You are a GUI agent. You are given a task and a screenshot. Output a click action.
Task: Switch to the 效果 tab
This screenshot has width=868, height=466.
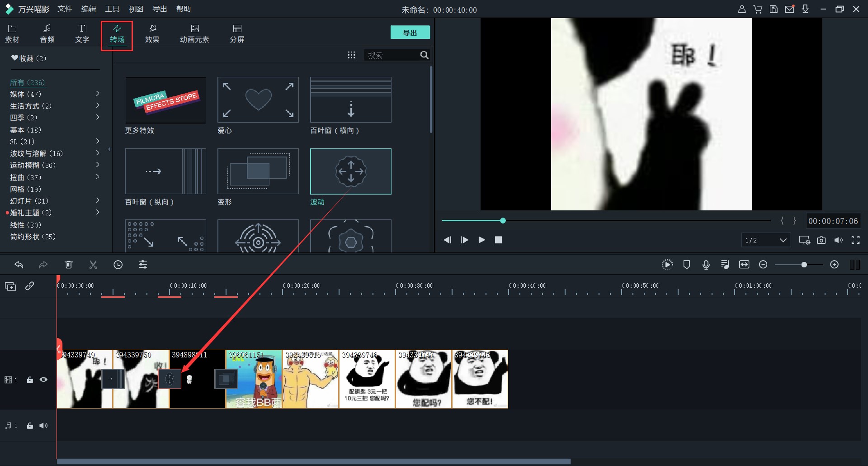point(152,34)
